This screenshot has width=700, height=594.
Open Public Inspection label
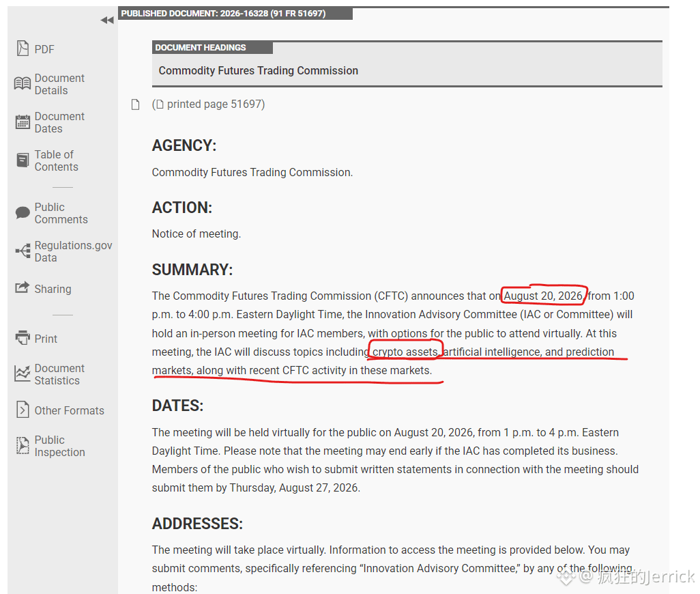pyautogui.click(x=59, y=446)
